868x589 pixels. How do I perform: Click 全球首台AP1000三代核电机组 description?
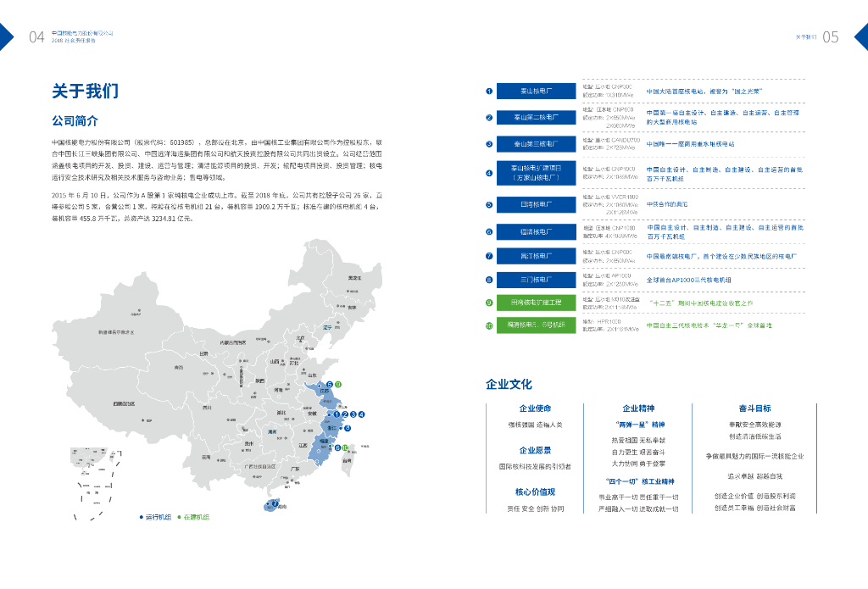click(688, 281)
